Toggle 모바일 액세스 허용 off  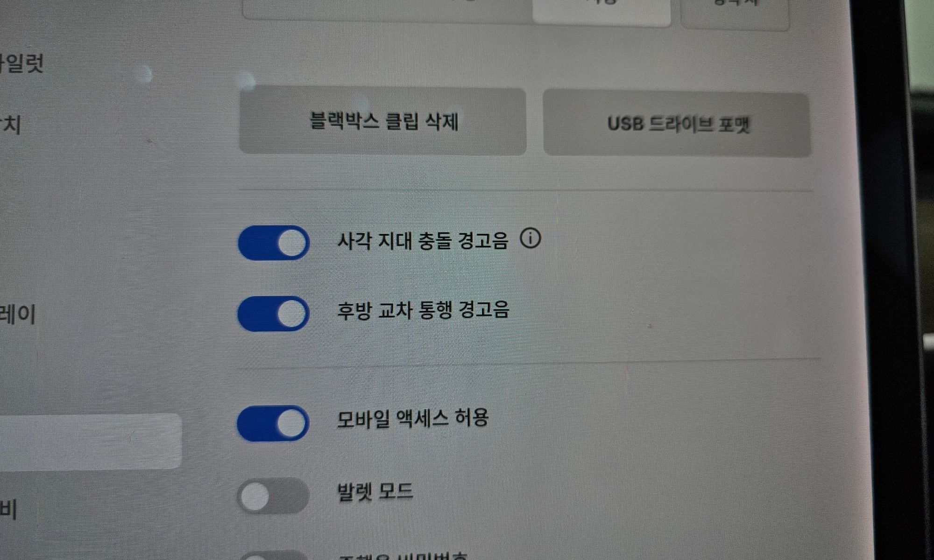pos(273,423)
